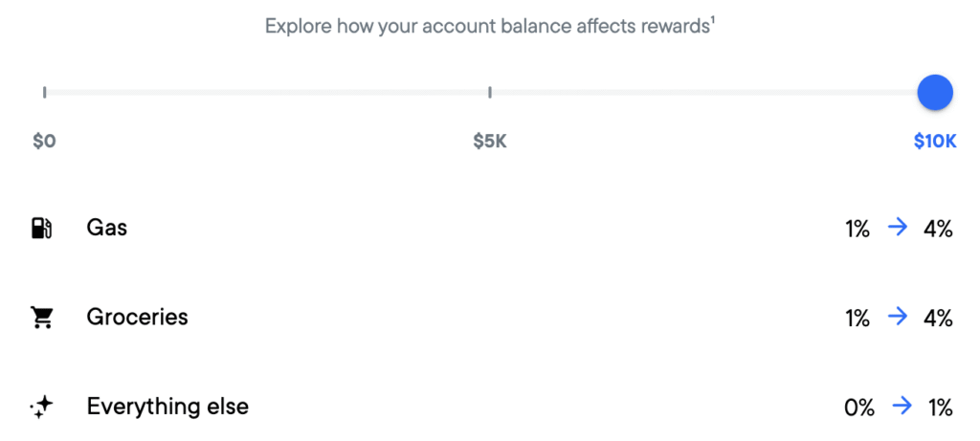Image resolution: width=980 pixels, height=441 pixels.
Task: Click the 4% Gas reward rate
Action: tap(938, 229)
